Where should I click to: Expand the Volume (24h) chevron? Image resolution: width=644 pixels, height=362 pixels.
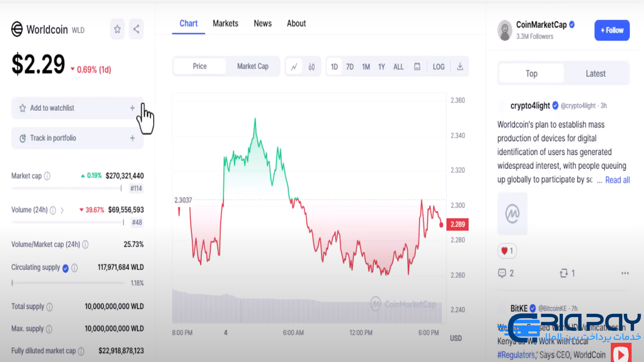(62, 210)
